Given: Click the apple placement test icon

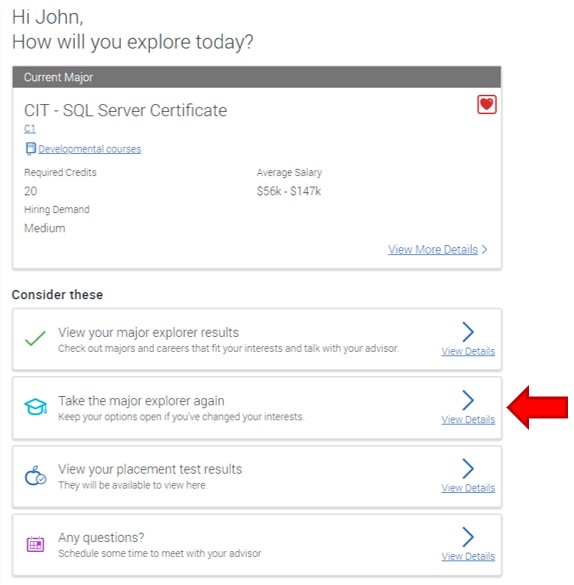Looking at the screenshot, I should pos(35,475).
